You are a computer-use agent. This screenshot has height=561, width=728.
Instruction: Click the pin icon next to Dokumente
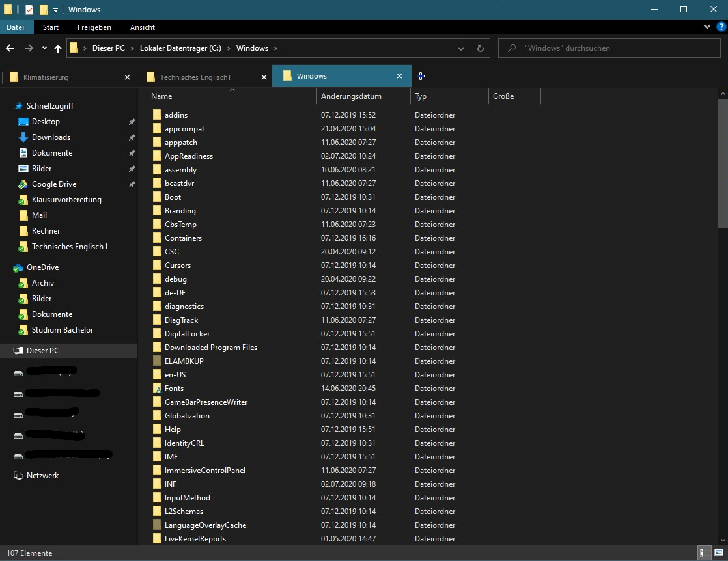click(x=132, y=153)
